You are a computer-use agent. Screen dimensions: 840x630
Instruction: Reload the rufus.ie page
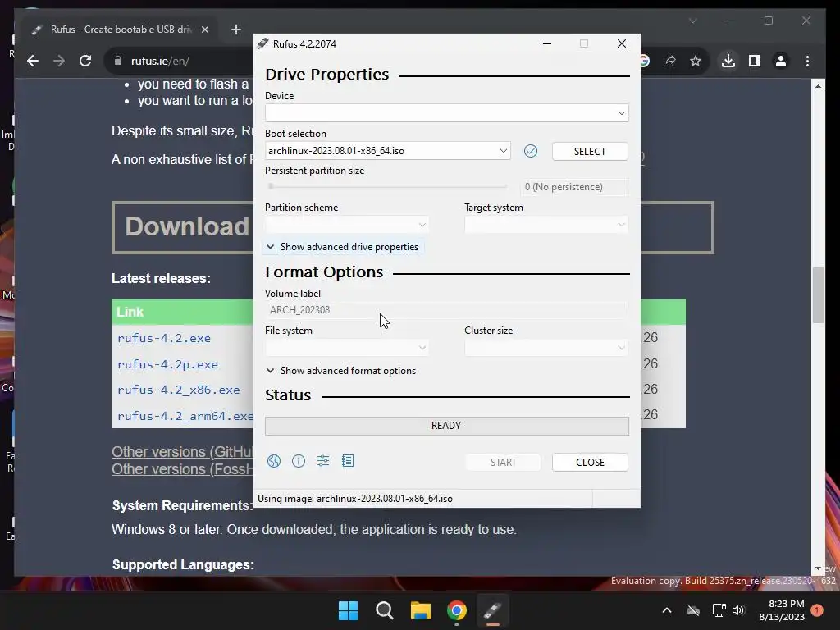click(85, 61)
